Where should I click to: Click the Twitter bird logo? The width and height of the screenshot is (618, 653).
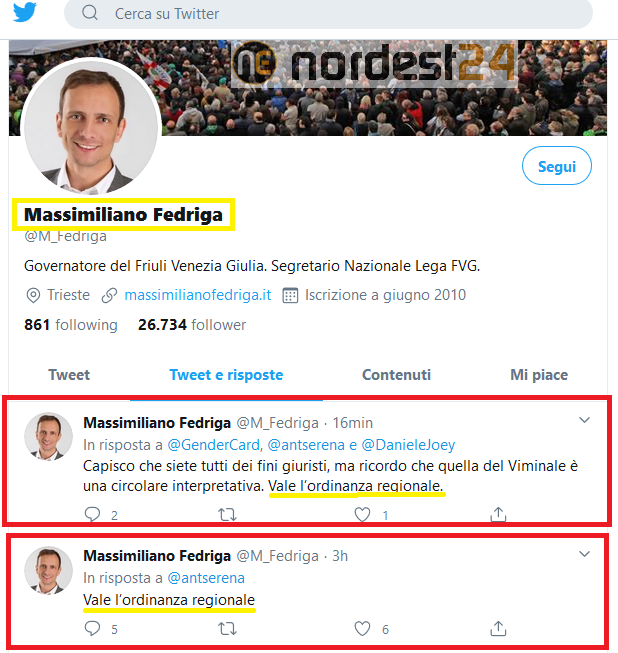[x=25, y=13]
